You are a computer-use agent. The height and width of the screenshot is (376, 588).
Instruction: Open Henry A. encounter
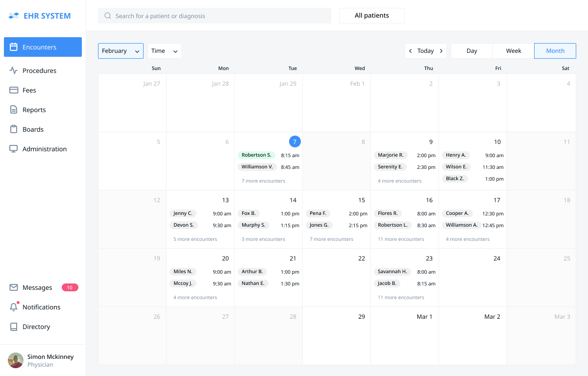(x=456, y=155)
